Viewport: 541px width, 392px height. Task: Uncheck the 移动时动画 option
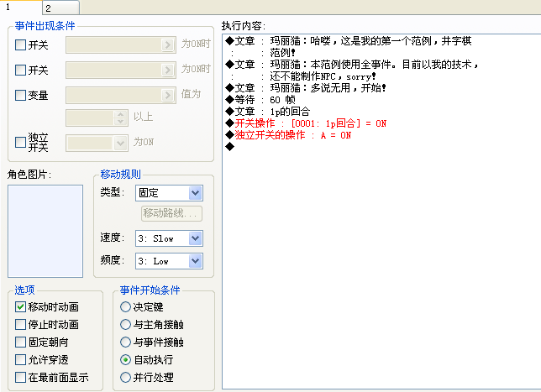point(21,307)
